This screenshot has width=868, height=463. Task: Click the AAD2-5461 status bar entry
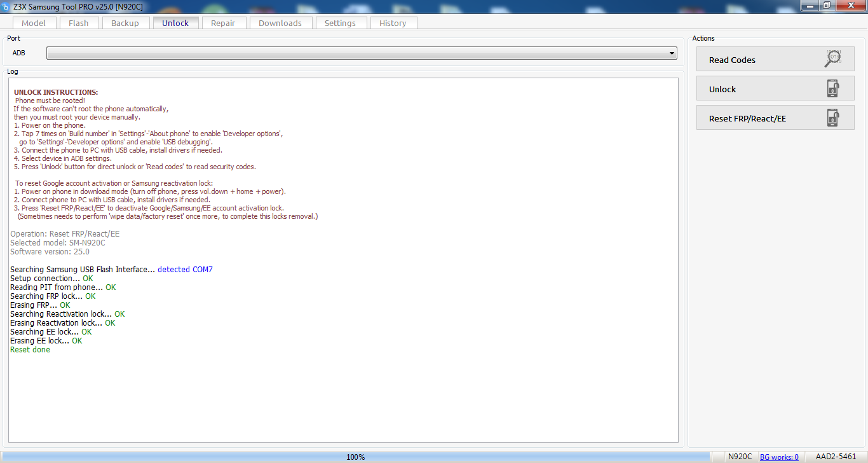click(836, 457)
